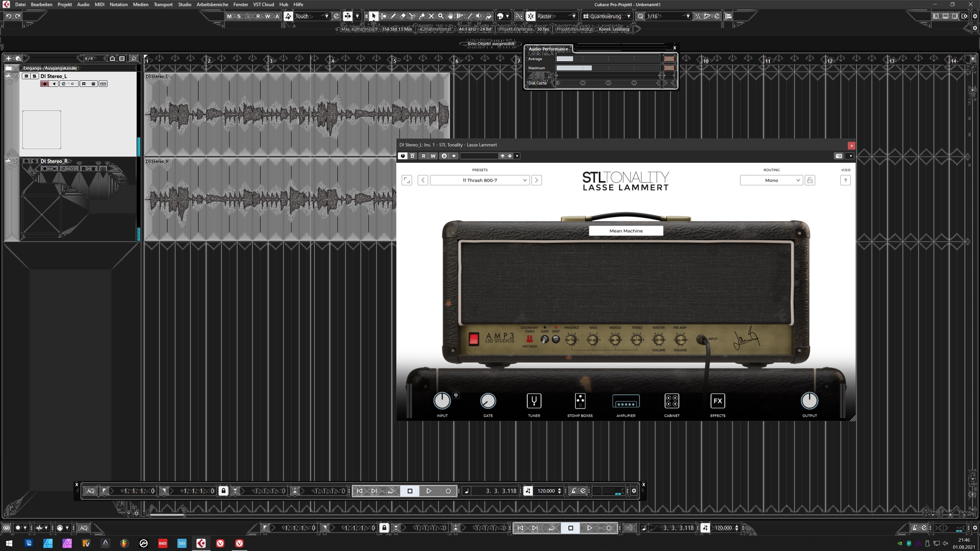Go to next preset arrow

pos(536,180)
